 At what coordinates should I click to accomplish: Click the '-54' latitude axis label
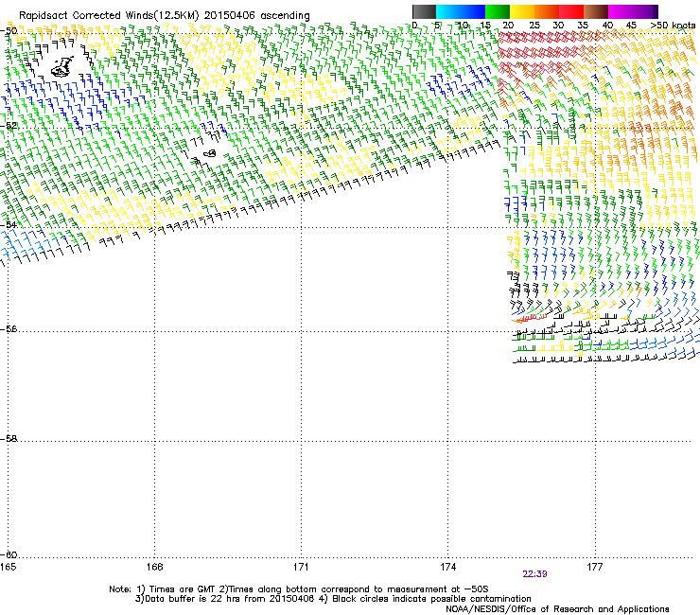(9, 224)
